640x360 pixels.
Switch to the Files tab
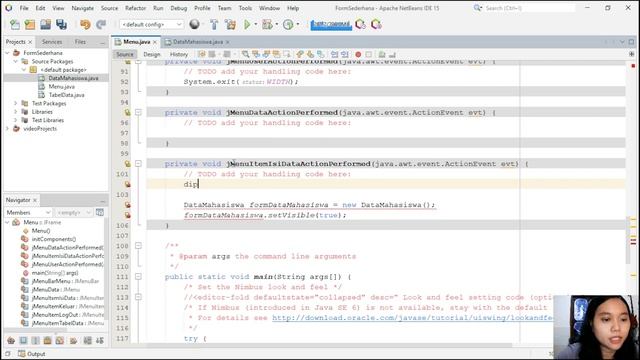[x=80, y=42]
